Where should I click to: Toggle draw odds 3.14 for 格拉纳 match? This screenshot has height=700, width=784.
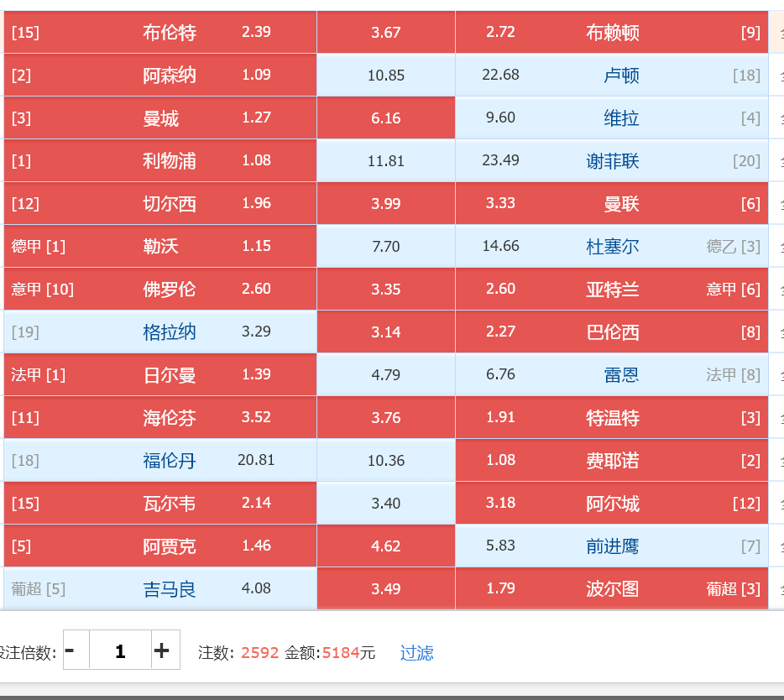386,332
